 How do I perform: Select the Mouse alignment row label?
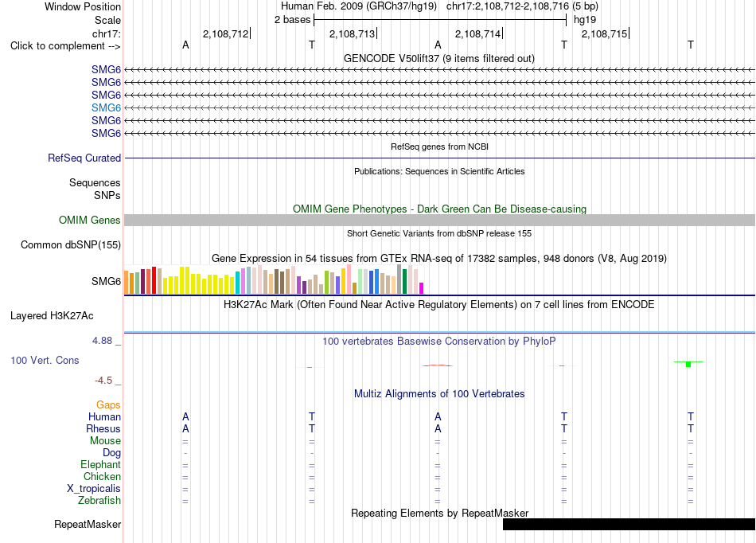click(105, 441)
